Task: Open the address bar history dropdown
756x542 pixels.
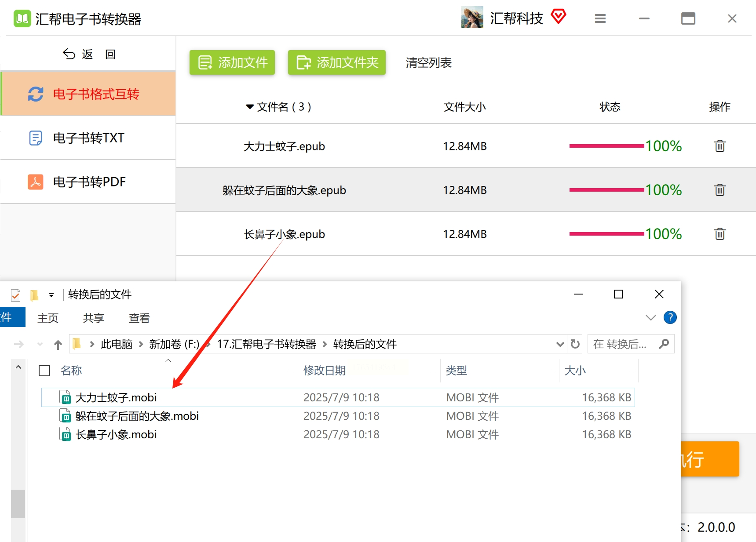Action: pyautogui.click(x=560, y=344)
